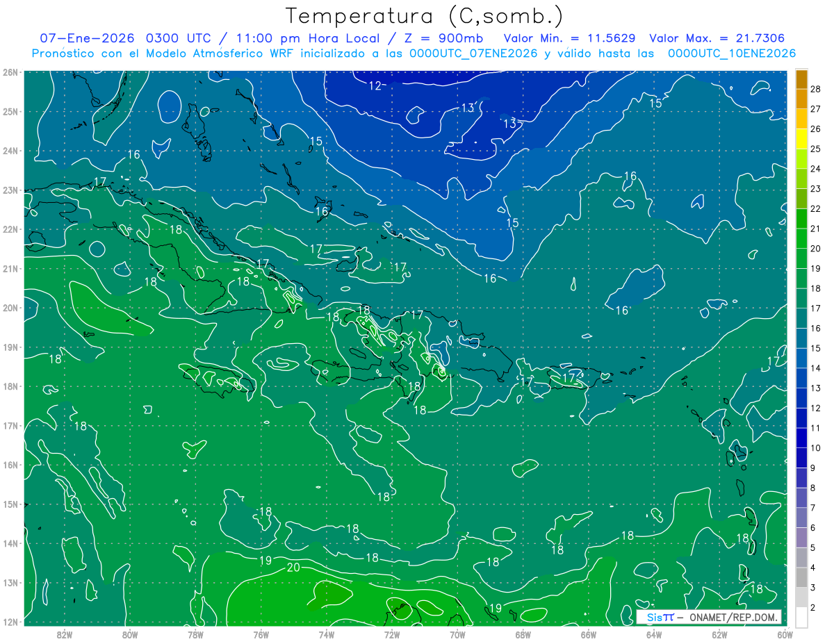Click the title 'Temperatura (C,somb.)'
The image size is (834, 644).
click(x=425, y=15)
